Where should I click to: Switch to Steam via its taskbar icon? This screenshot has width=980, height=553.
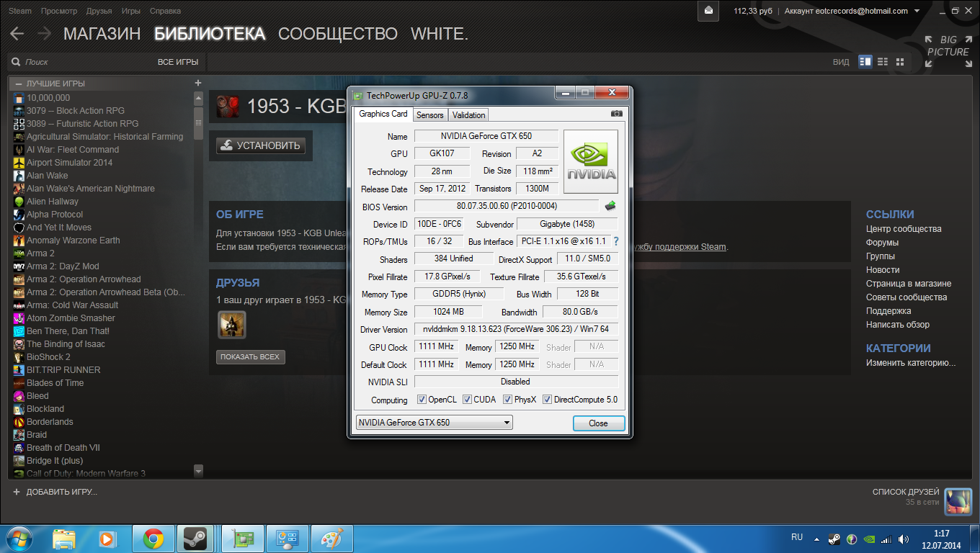[x=195, y=538]
